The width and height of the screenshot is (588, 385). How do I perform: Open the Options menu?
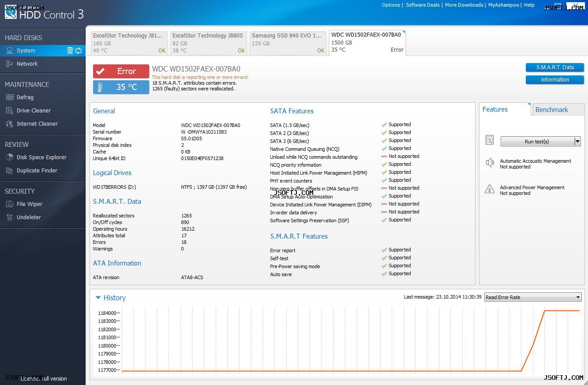coord(391,5)
